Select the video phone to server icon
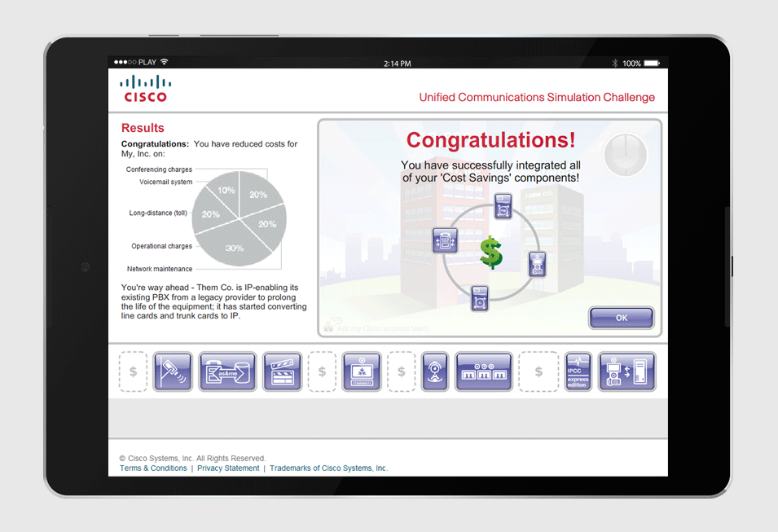778x532 pixels. (626, 372)
